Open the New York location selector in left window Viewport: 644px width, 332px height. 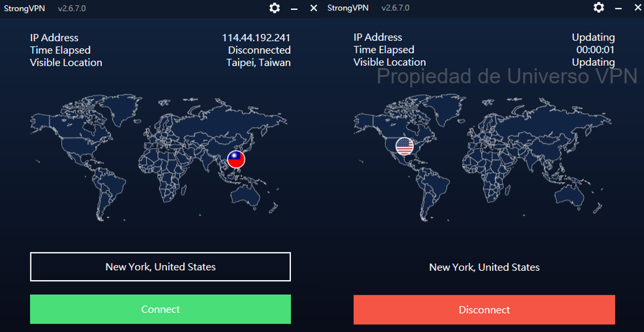pos(160,267)
